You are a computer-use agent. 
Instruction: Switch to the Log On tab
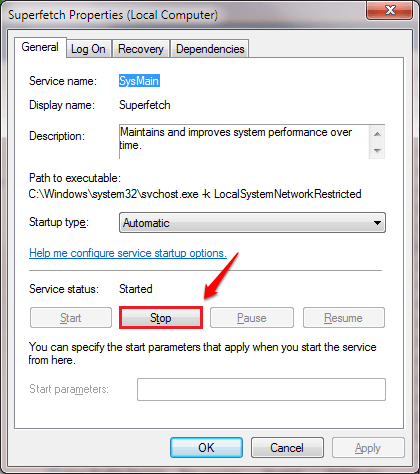pos(88,49)
